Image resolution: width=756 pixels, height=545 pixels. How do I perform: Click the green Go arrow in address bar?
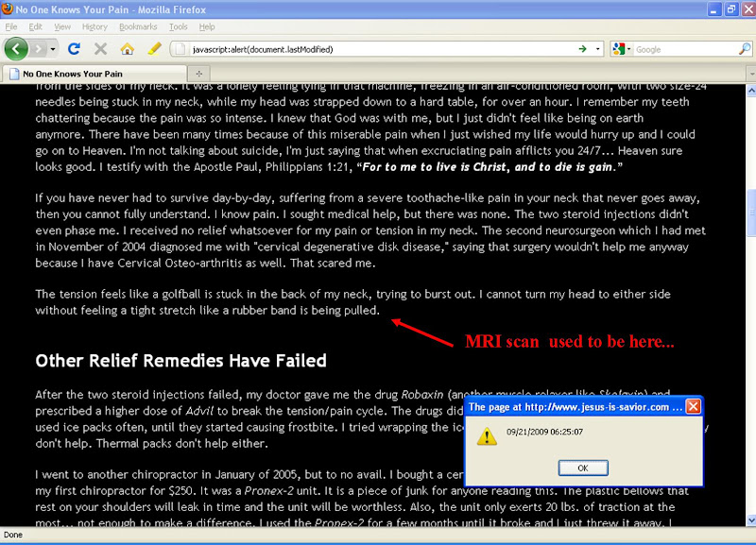[583, 49]
